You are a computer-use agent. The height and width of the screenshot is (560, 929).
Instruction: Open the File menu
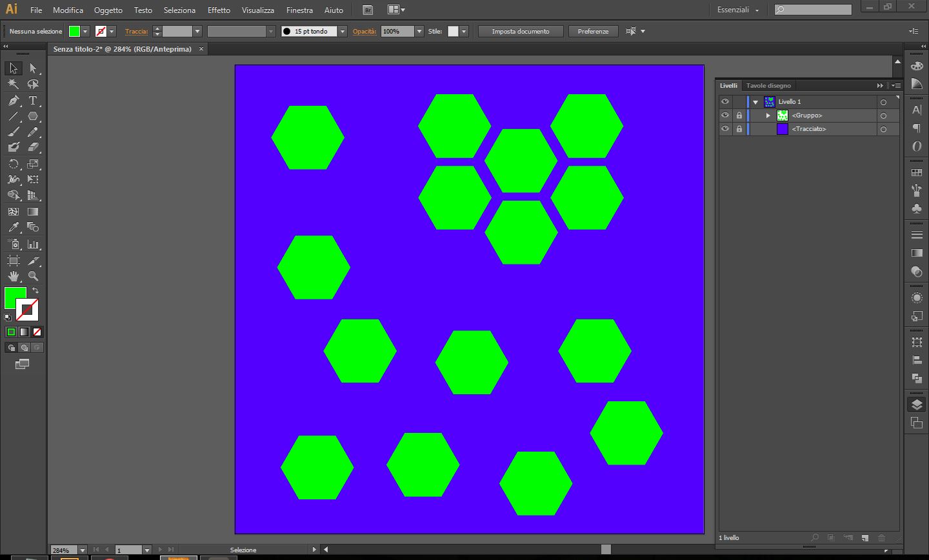[x=36, y=10]
